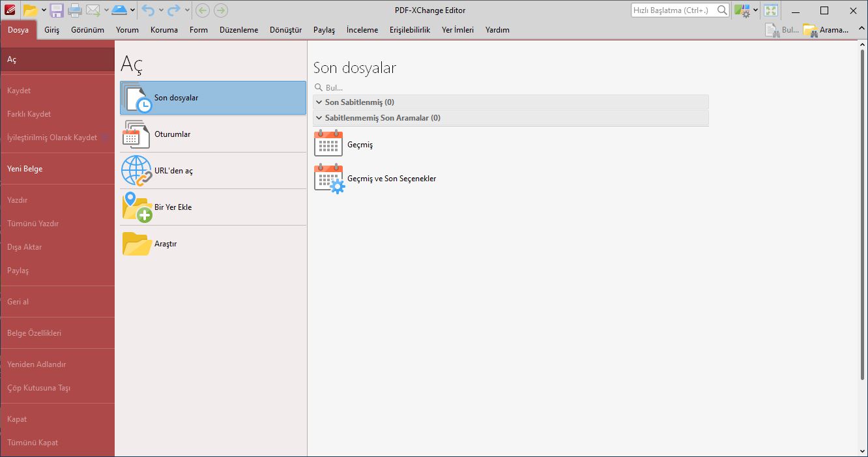Open the Koruma tab

click(x=164, y=30)
